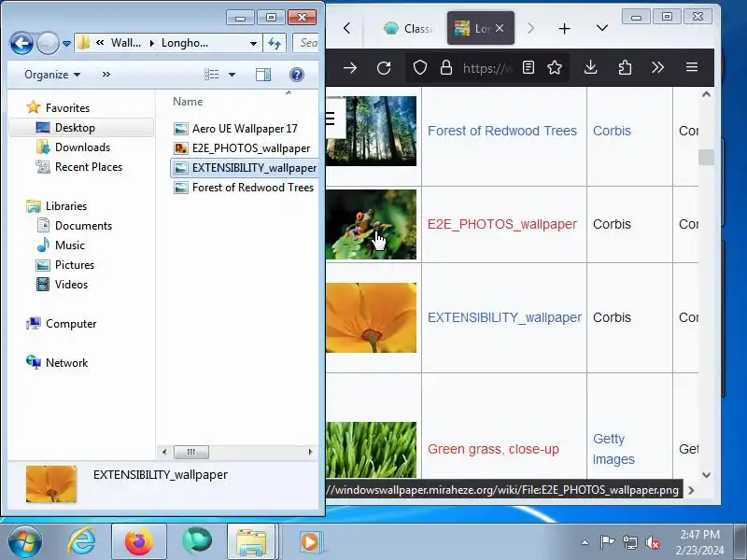Click the change view icon in Explorer

point(212,75)
